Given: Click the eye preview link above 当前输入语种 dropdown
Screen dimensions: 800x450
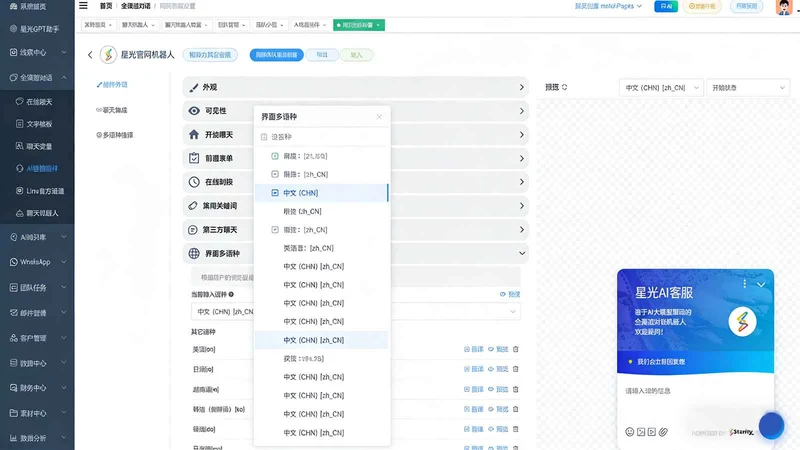Looking at the screenshot, I should click(510, 294).
